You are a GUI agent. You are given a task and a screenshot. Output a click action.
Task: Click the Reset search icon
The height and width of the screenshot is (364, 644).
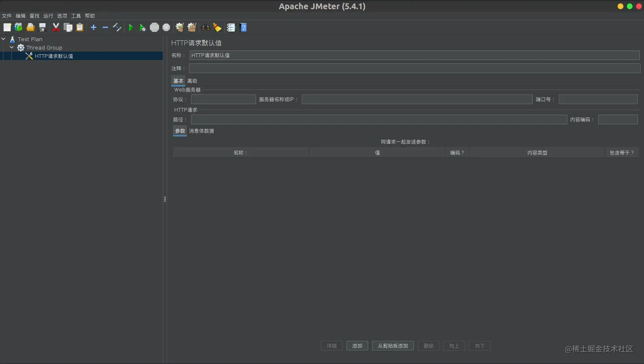coord(218,27)
